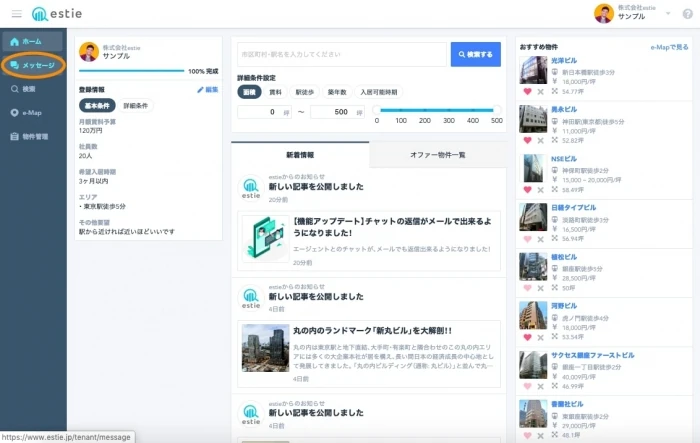Open ホーム in the sidebar
This screenshot has width=700, height=443.
tap(31, 41)
